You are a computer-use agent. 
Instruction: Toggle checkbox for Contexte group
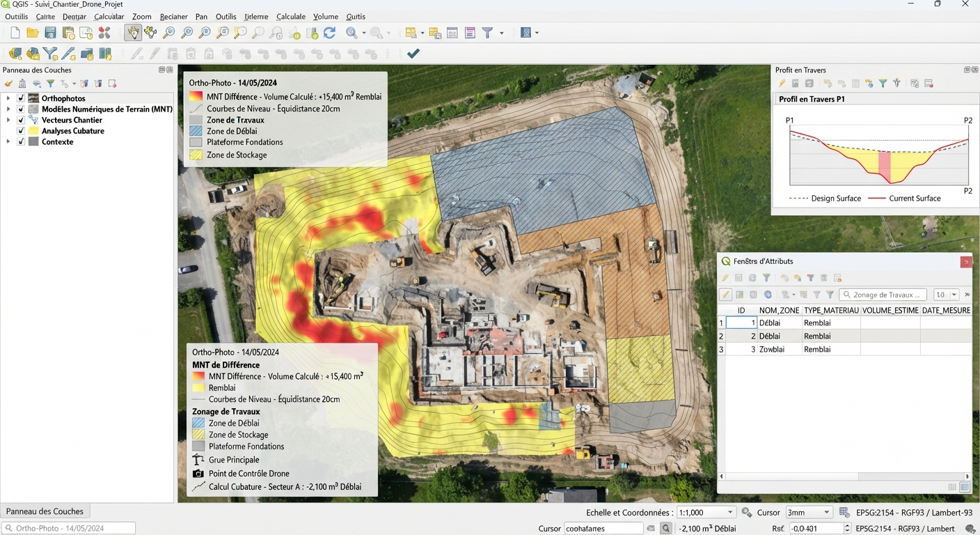point(21,141)
